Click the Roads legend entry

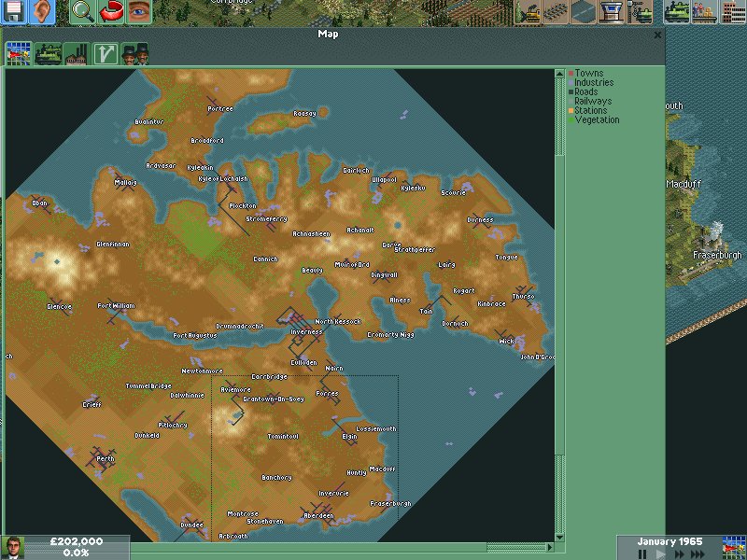(583, 91)
